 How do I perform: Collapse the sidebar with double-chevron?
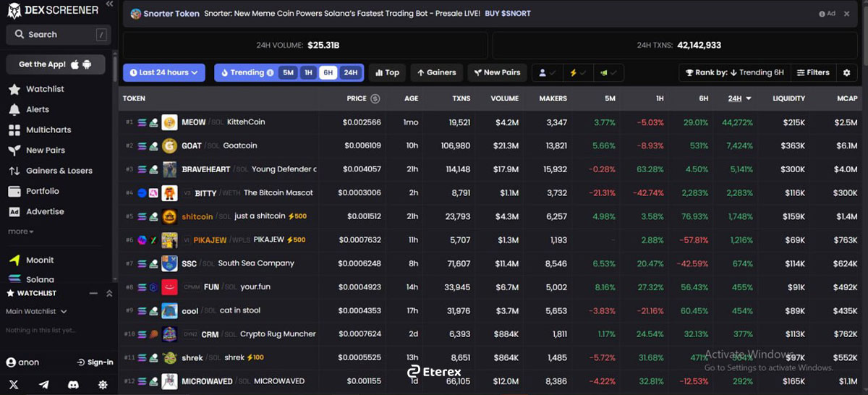point(109,4)
